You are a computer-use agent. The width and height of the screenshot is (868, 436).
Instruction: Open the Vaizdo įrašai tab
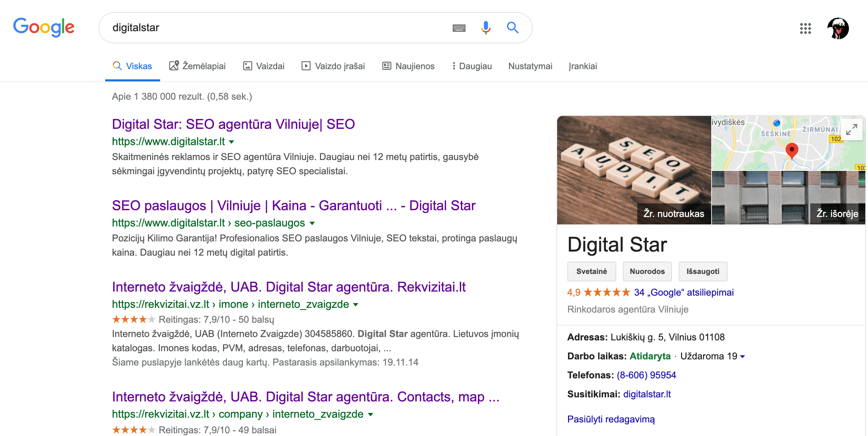click(333, 66)
